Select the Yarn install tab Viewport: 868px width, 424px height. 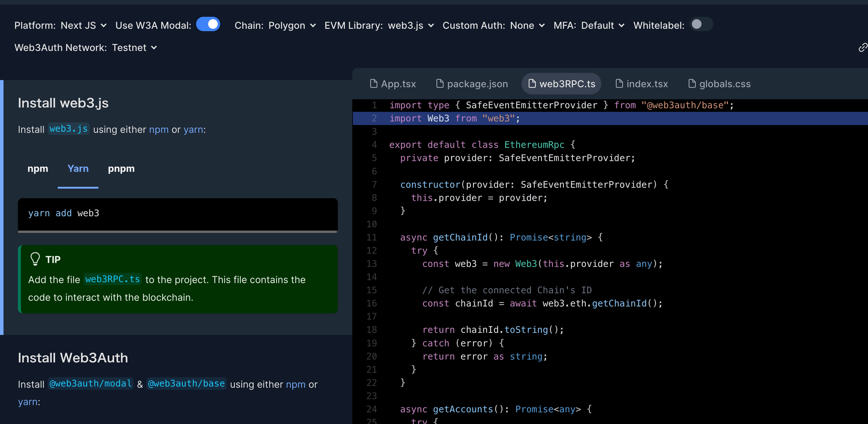(x=78, y=169)
